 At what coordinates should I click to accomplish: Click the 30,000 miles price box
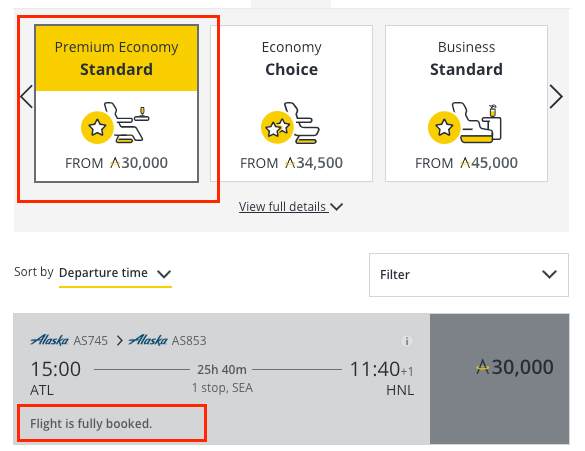500,379
